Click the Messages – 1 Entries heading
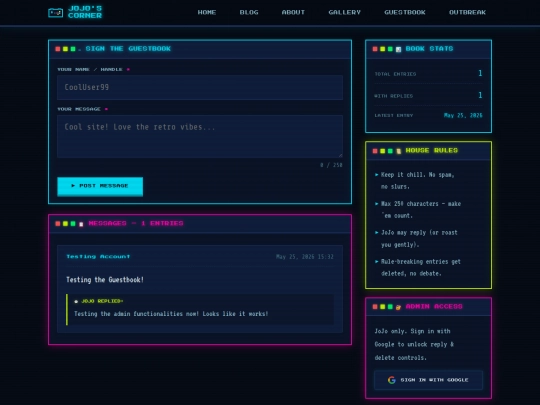Screen dimensions: 540x405 (x=136, y=223)
